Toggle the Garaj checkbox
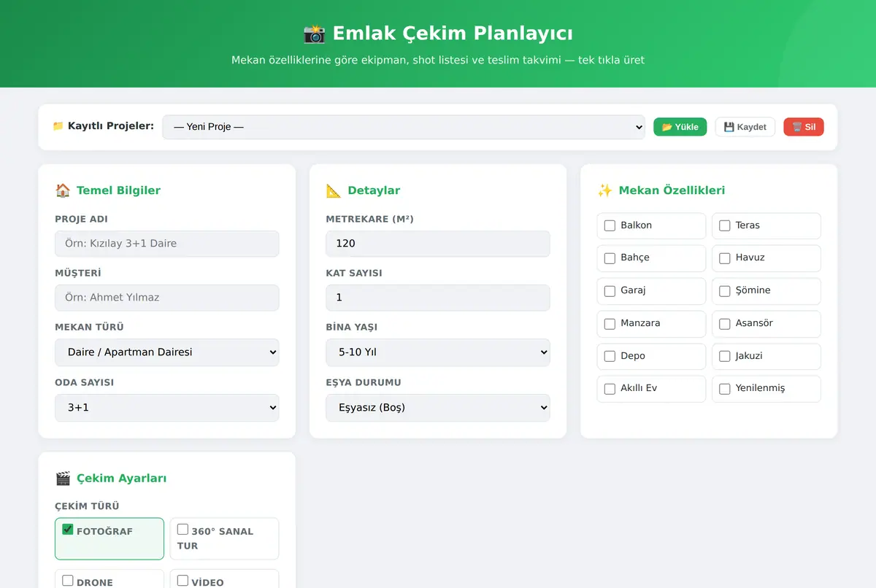The image size is (876, 588). click(610, 291)
